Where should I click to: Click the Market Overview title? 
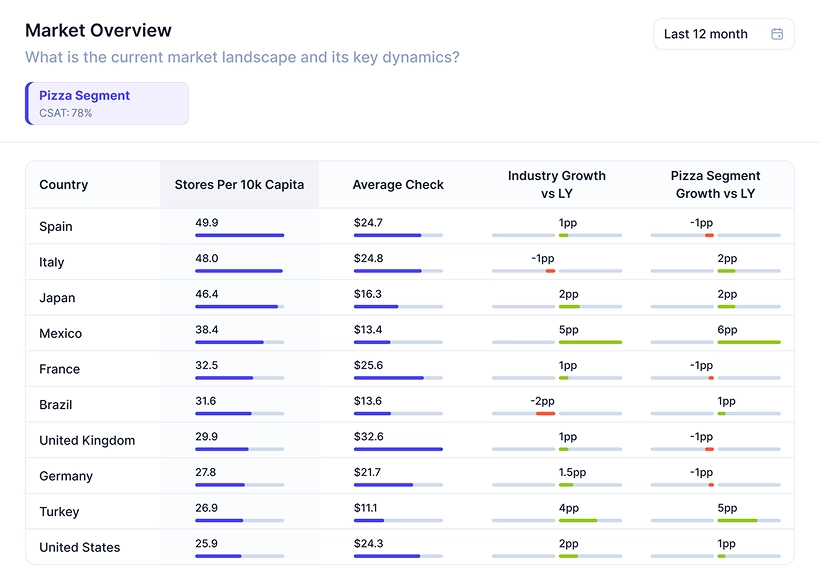click(x=98, y=31)
